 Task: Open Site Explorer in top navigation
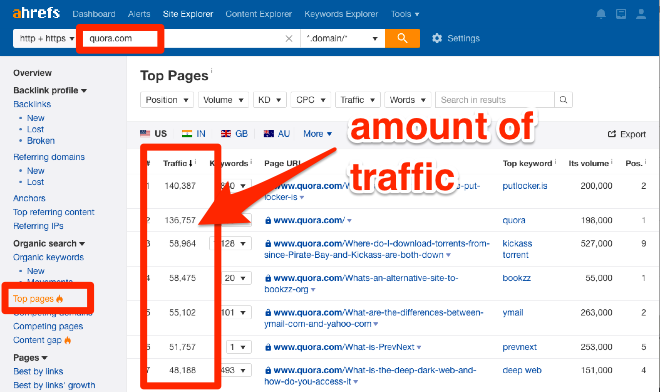(x=188, y=14)
